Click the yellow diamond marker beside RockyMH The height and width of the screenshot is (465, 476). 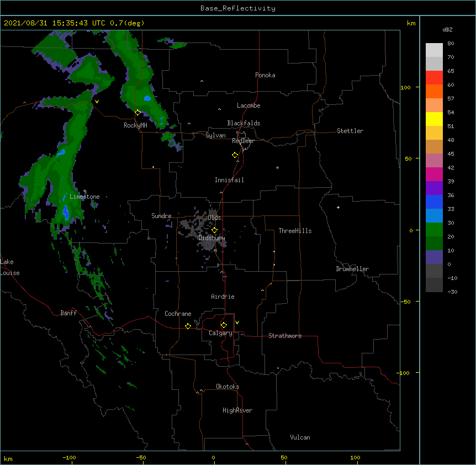[x=137, y=113]
